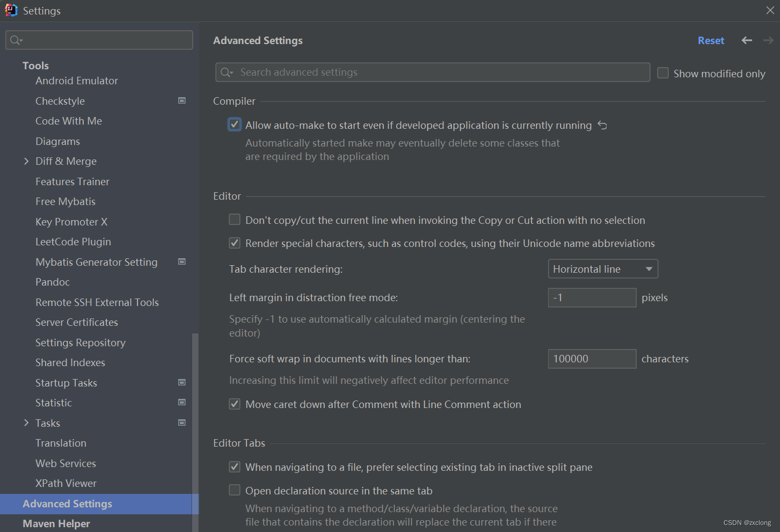
Task: Select Mybatis Generator Setting entry
Action: click(x=97, y=262)
